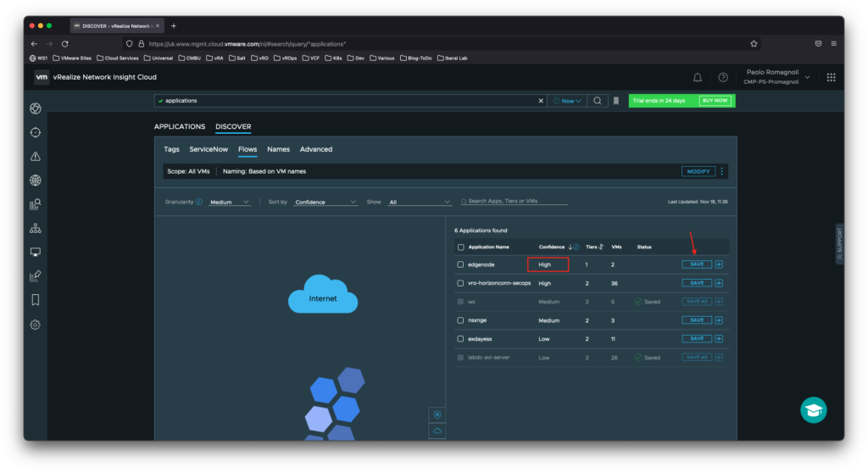
Task: Open the Sort by Confidence dropdown
Action: [325, 202]
